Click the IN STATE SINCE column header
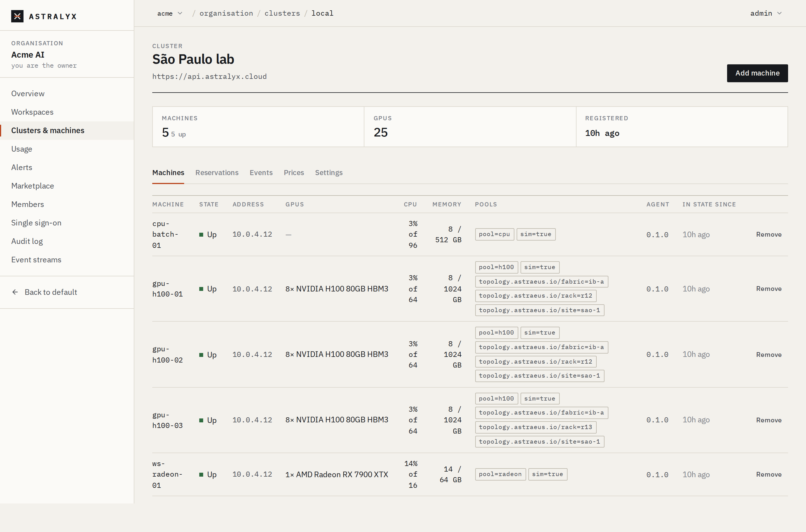Screen dimensions: 806x532 [x=709, y=204]
